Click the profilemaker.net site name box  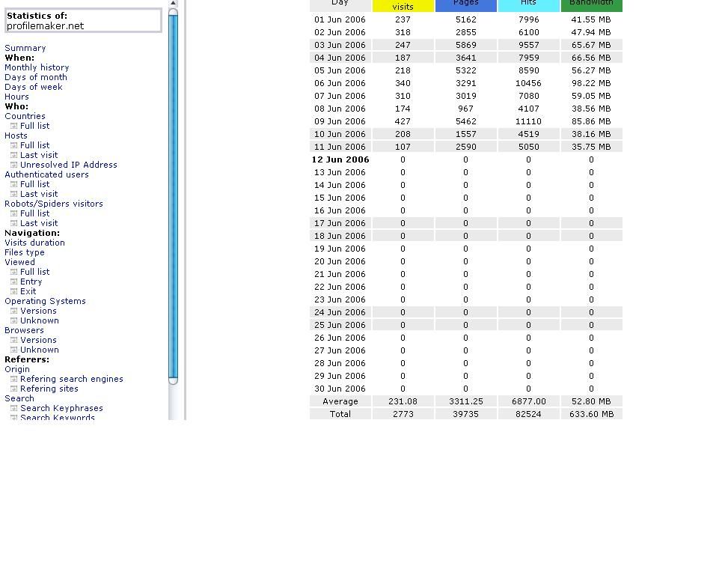point(83,21)
